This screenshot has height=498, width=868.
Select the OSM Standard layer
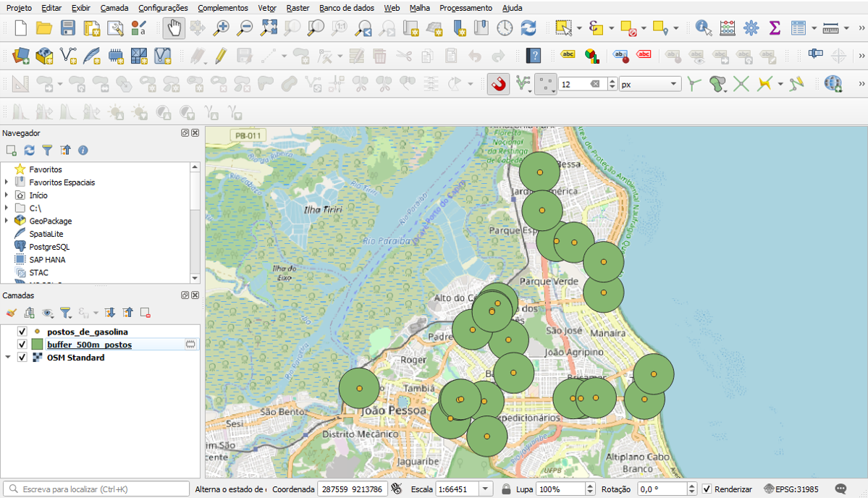point(75,358)
